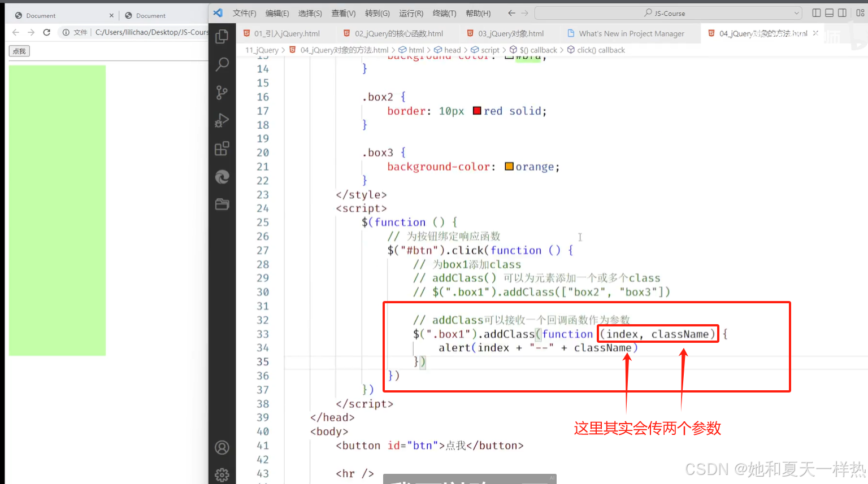Expand the command center dropdown arrow
Viewport: 868px width, 484px height.
[796, 13]
